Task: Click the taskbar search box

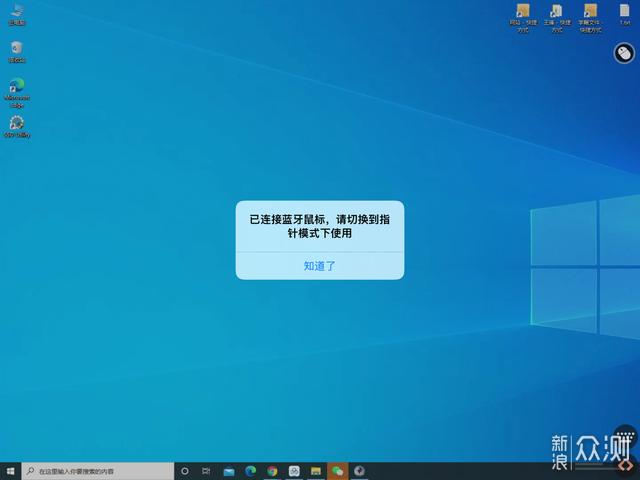Action: [x=98, y=471]
